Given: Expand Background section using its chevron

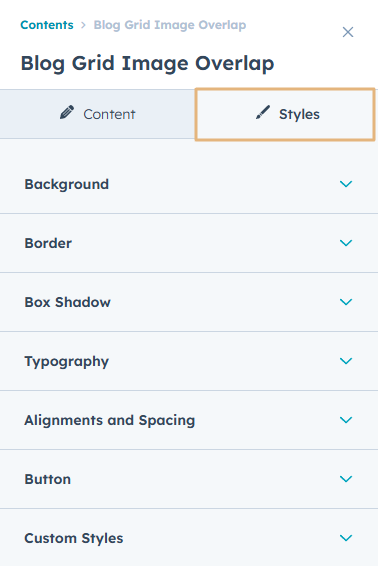Looking at the screenshot, I should (x=346, y=184).
